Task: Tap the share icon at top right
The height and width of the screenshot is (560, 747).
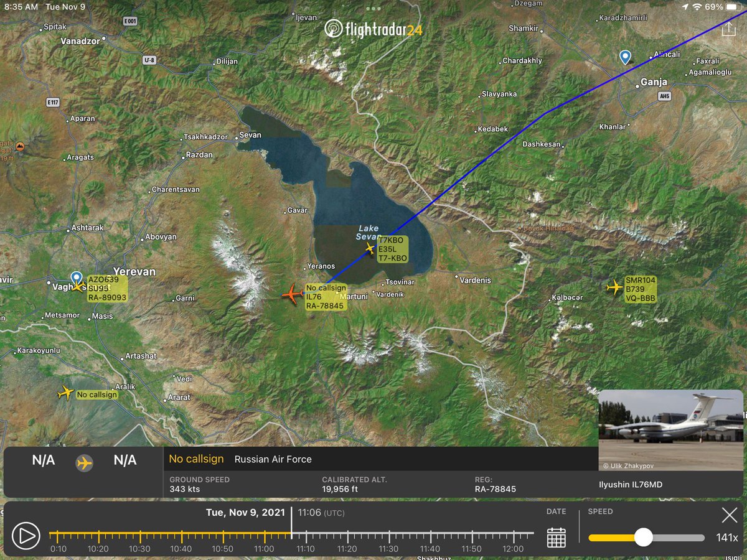Action: tap(728, 30)
